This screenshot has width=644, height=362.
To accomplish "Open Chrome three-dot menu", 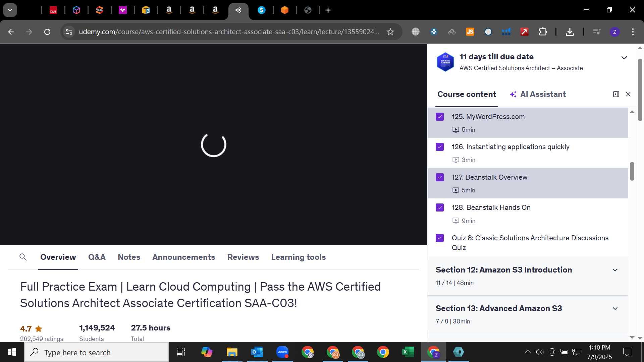I will point(633,32).
